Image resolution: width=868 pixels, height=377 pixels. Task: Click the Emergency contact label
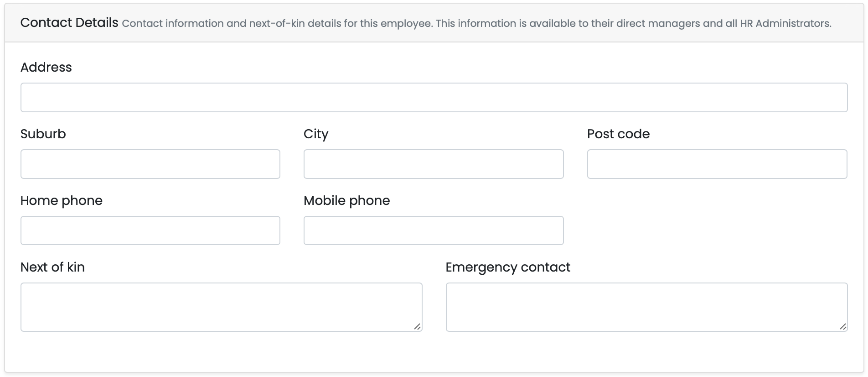coord(508,267)
